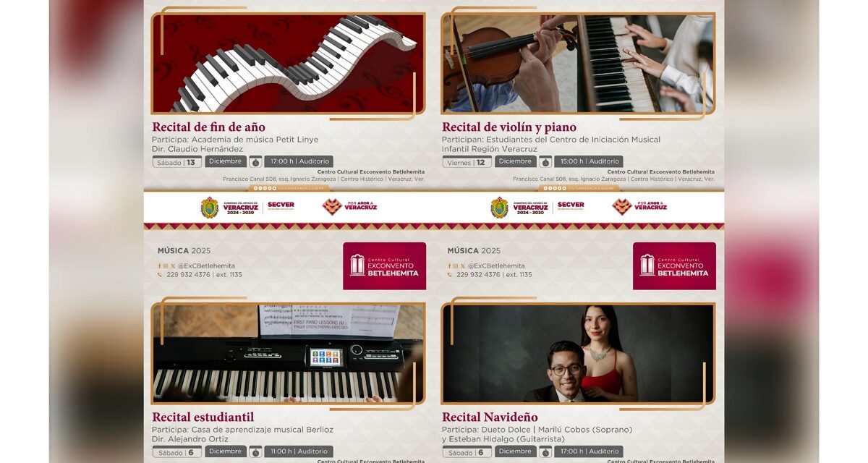Open the digital keyboard recital image

coord(288,353)
